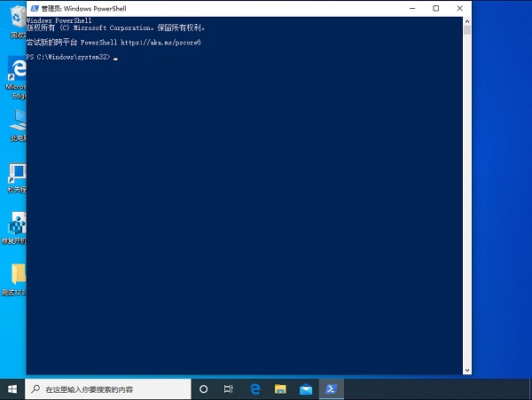
Task: Select the This PC desktop icon
Action: click(18, 125)
